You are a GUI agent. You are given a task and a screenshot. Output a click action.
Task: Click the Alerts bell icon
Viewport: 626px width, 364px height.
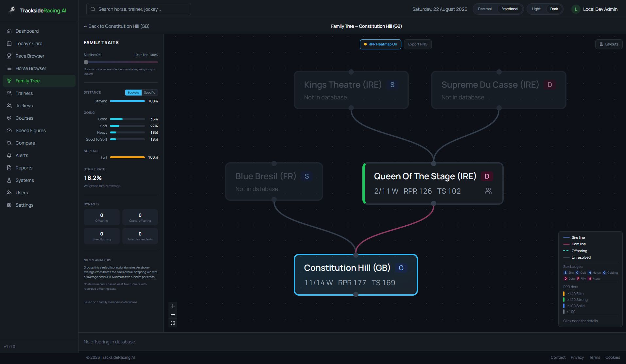pos(9,155)
